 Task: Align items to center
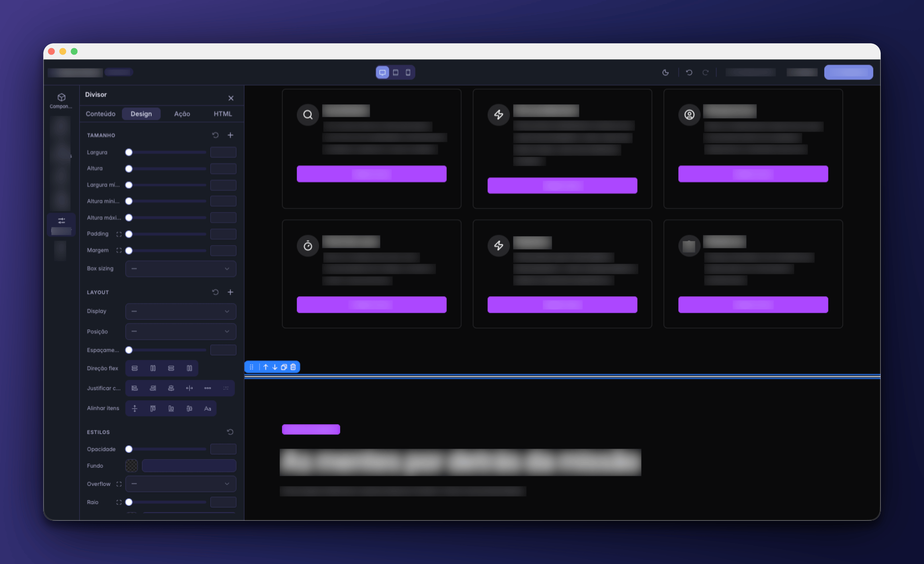[189, 408]
